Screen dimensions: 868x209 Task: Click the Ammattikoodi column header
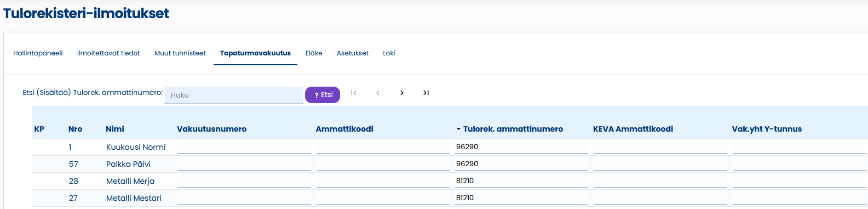click(x=344, y=129)
